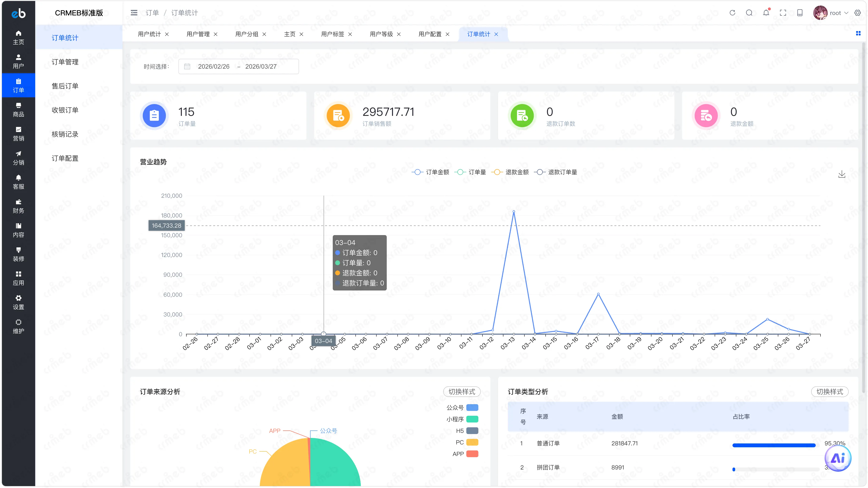Open the 维护 maintenance module
The height and width of the screenshot is (488, 868).
click(18, 326)
